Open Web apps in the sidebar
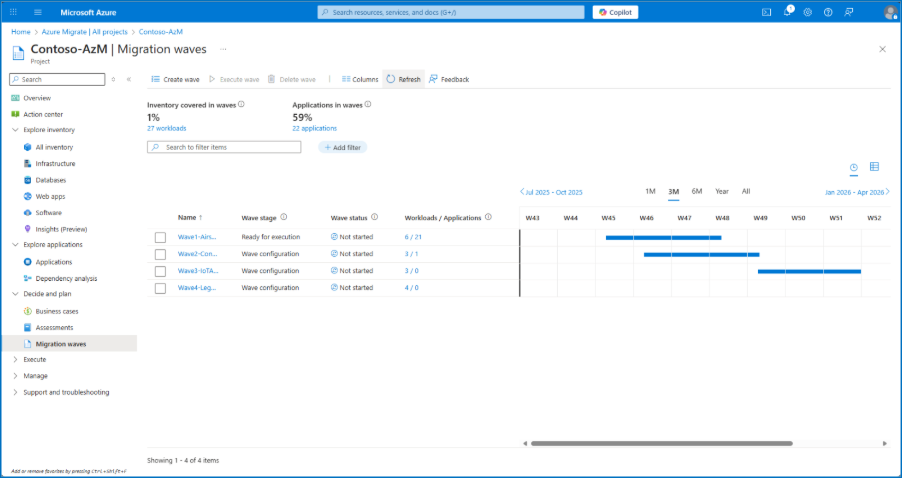The image size is (903, 478). point(50,196)
